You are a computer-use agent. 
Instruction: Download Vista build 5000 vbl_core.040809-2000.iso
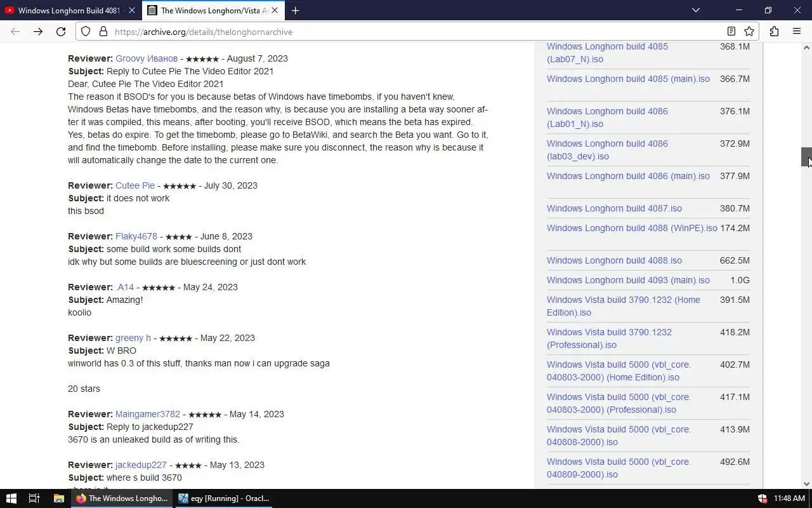pos(619,468)
